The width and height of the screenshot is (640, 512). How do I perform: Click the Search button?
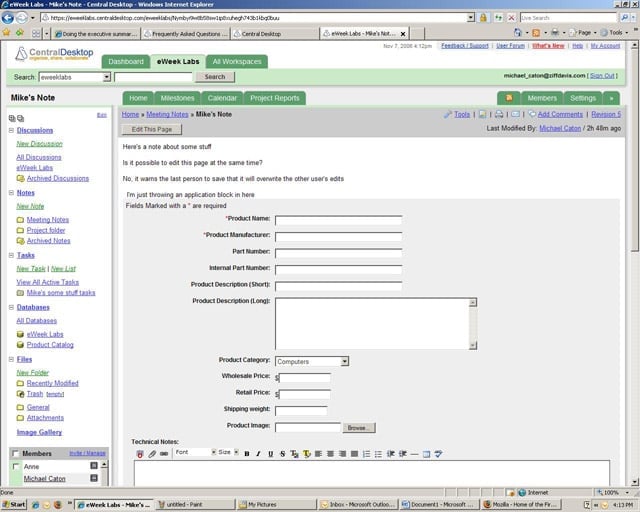coord(215,77)
